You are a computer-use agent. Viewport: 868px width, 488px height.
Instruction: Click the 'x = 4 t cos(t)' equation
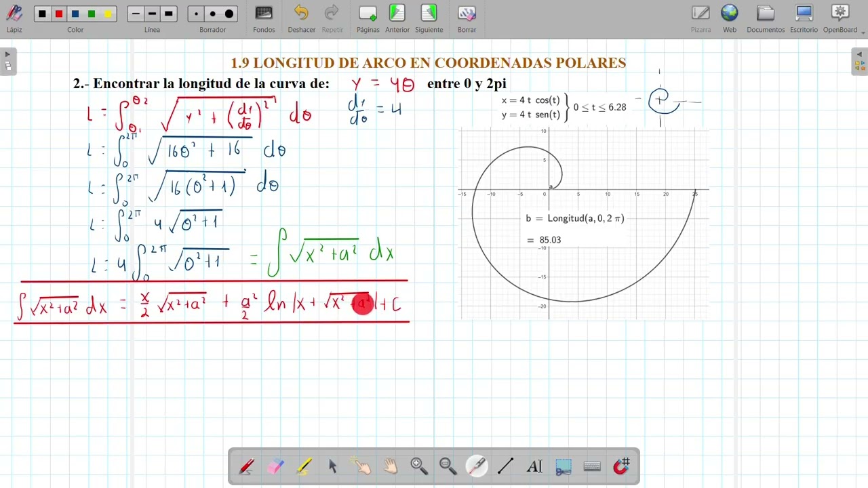(530, 100)
